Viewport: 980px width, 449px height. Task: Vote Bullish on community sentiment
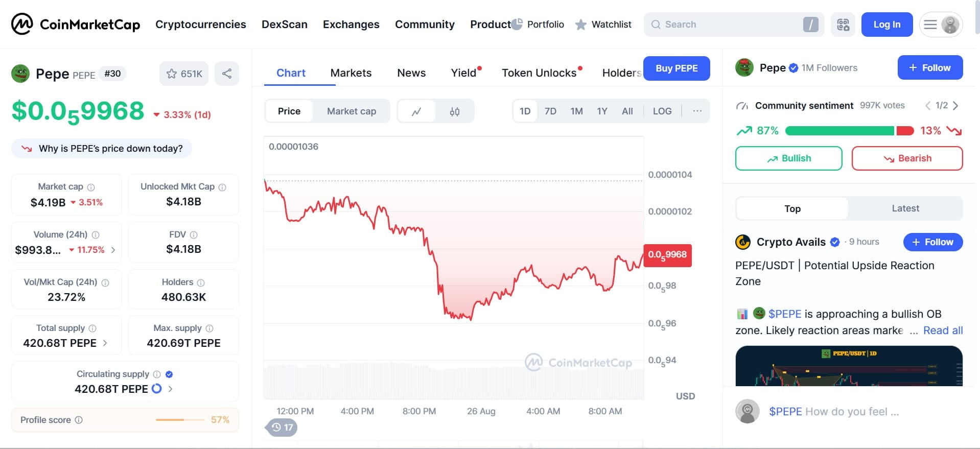pyautogui.click(x=789, y=158)
